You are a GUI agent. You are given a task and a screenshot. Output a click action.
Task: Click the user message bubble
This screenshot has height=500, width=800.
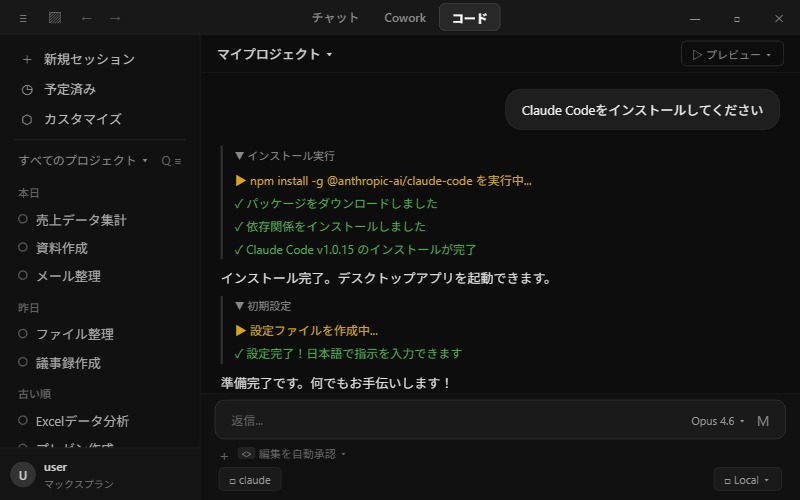(642, 110)
